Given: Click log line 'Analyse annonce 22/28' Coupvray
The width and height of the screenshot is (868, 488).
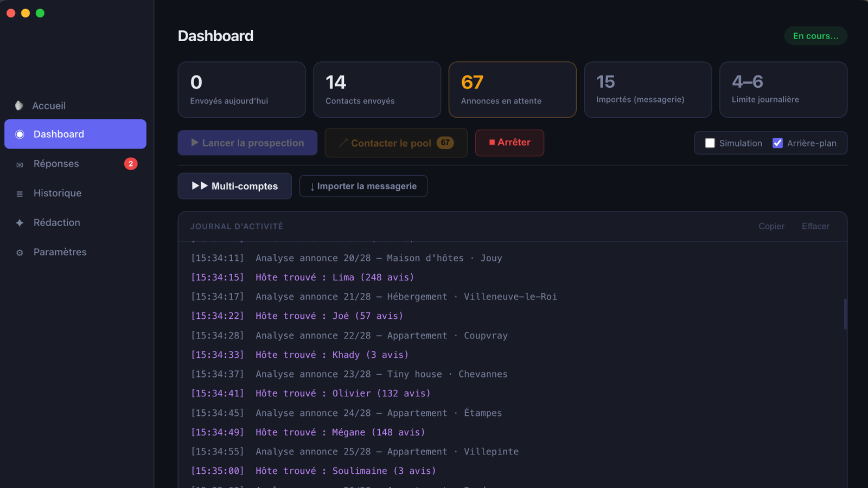Looking at the screenshot, I should pos(349,336).
